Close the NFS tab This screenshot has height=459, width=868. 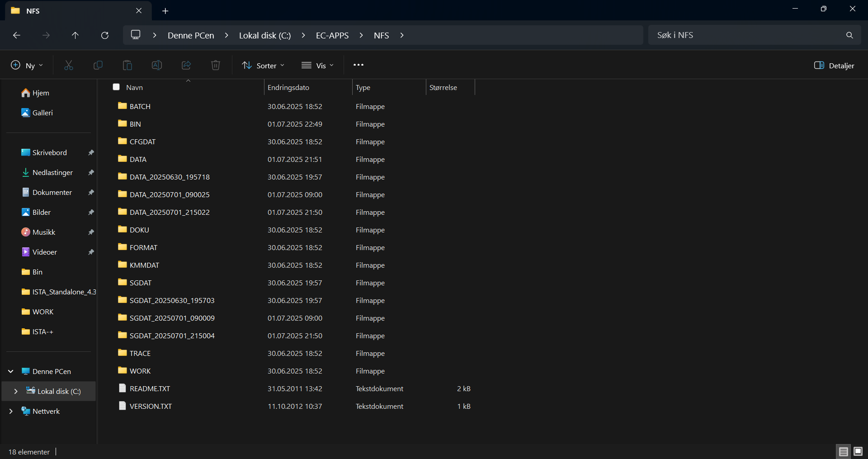pyautogui.click(x=139, y=10)
